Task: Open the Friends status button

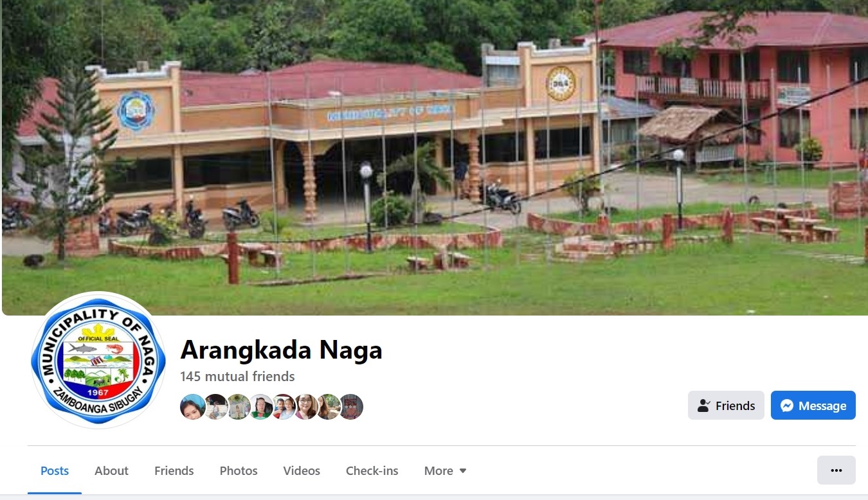Action: [726, 406]
